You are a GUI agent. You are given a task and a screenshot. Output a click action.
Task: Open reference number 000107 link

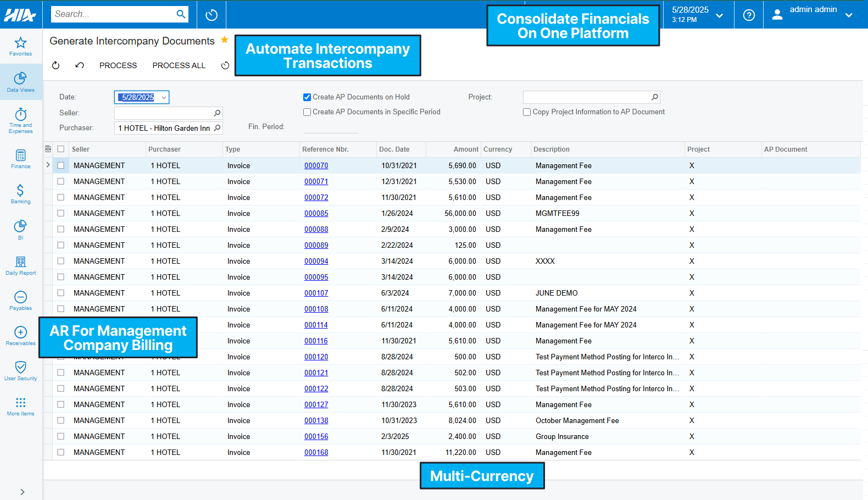316,293
